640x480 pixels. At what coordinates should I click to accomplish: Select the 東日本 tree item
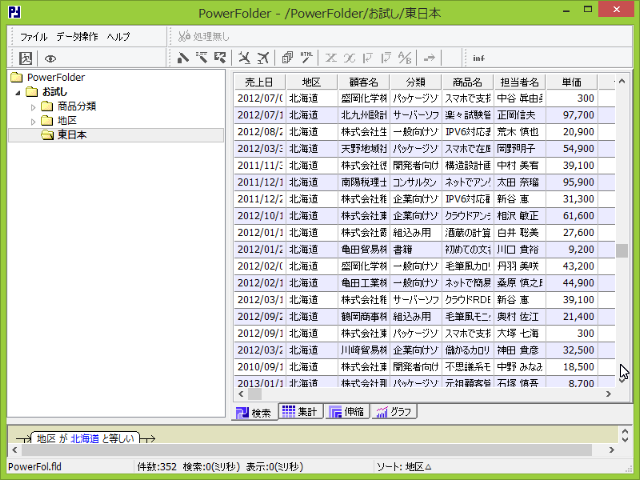[x=72, y=135]
